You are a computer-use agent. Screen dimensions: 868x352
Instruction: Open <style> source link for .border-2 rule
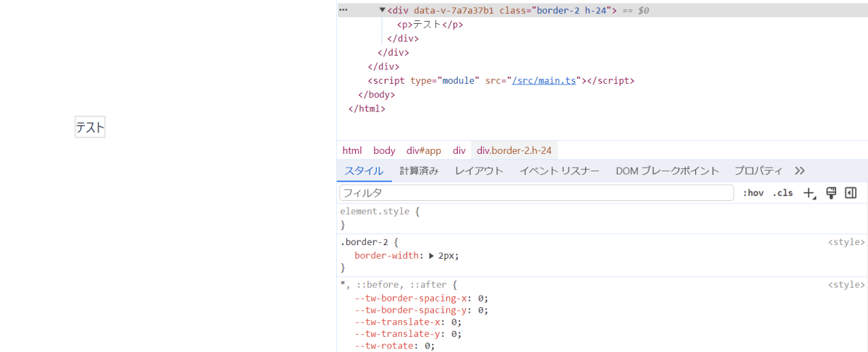(x=846, y=242)
